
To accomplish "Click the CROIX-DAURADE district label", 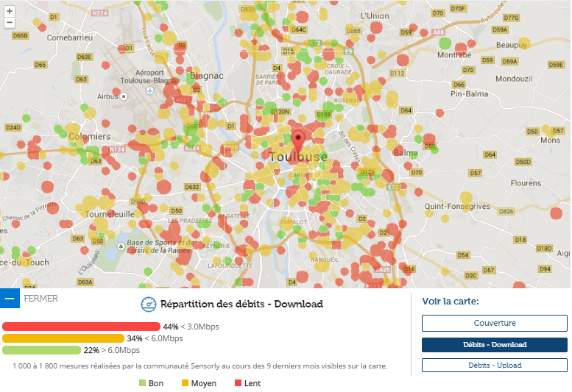I will click(x=338, y=69).
